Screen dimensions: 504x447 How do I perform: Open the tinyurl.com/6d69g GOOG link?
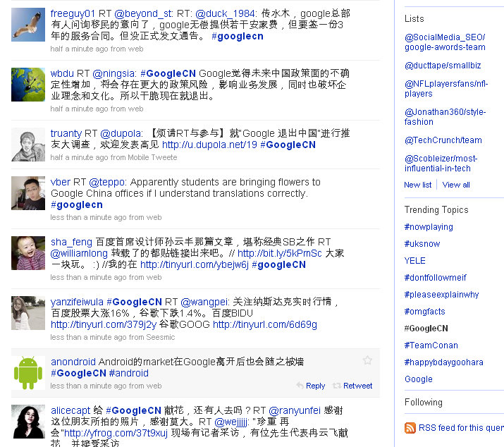click(x=265, y=324)
